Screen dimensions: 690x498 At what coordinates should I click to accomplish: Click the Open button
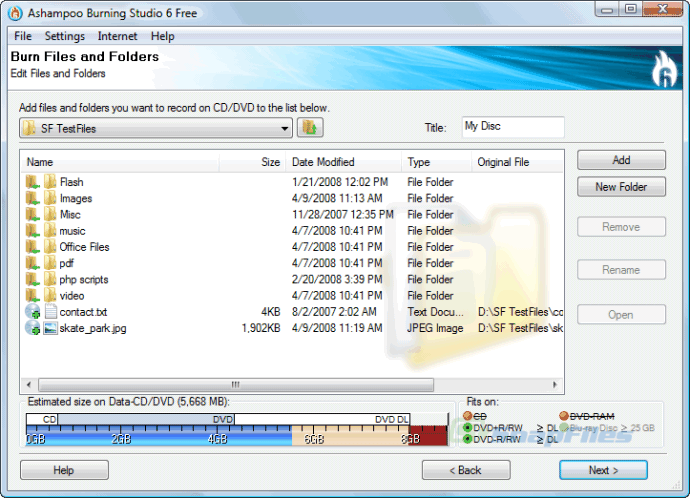[x=621, y=315]
